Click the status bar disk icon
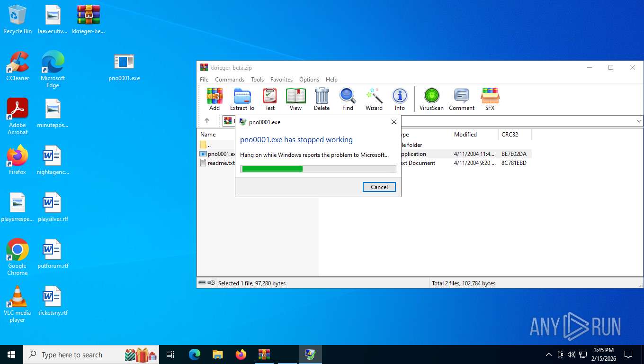This screenshot has width=644, height=364. pos(202,283)
